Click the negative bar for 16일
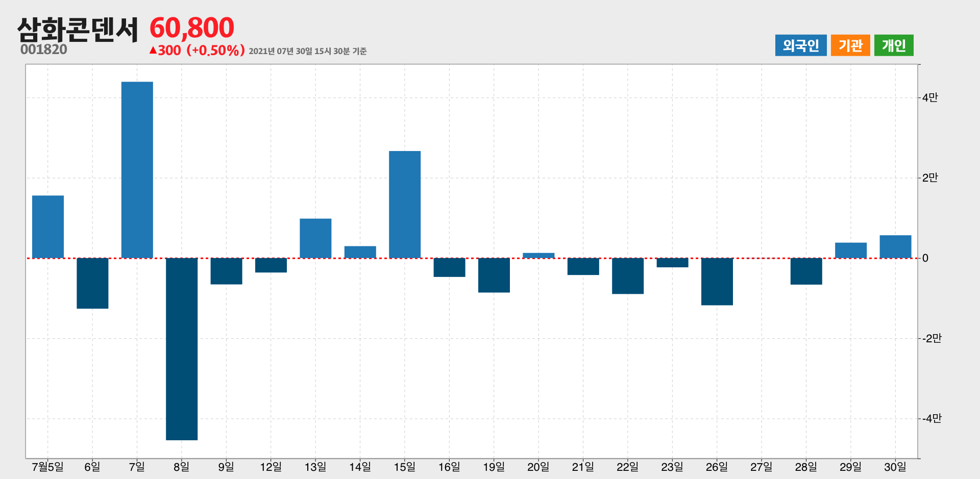This screenshot has height=479, width=980. [449, 267]
